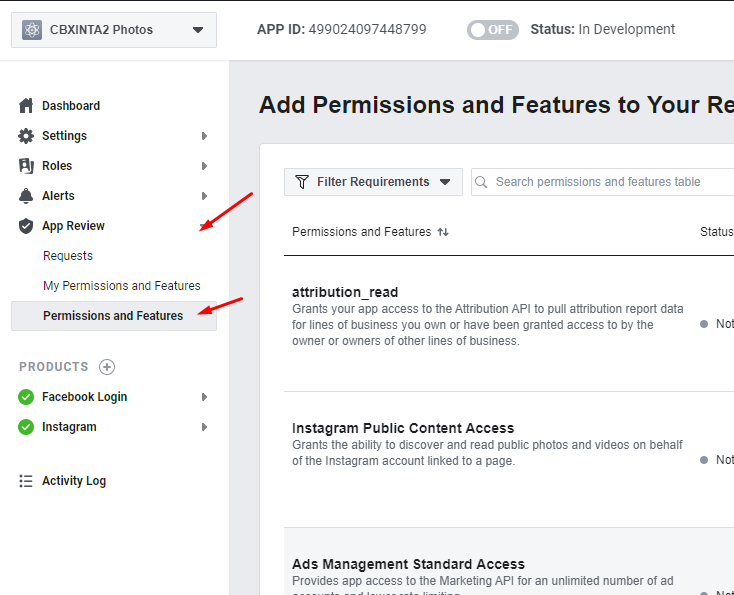Expand the Roles submenu arrow
This screenshot has height=595, width=734.
click(204, 166)
